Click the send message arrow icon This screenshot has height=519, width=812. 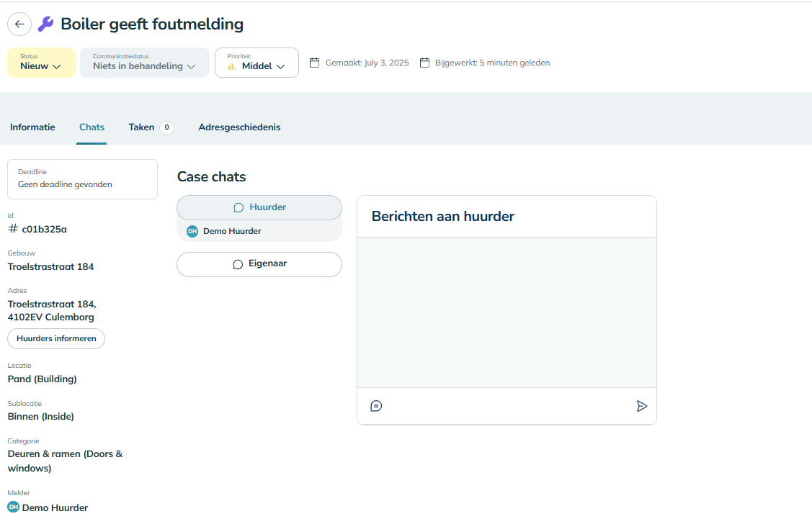tap(641, 406)
